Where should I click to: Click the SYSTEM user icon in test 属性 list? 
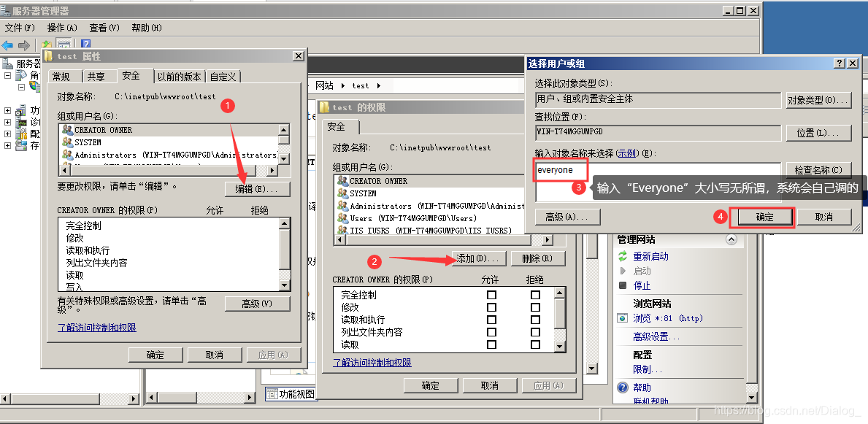[x=68, y=142]
